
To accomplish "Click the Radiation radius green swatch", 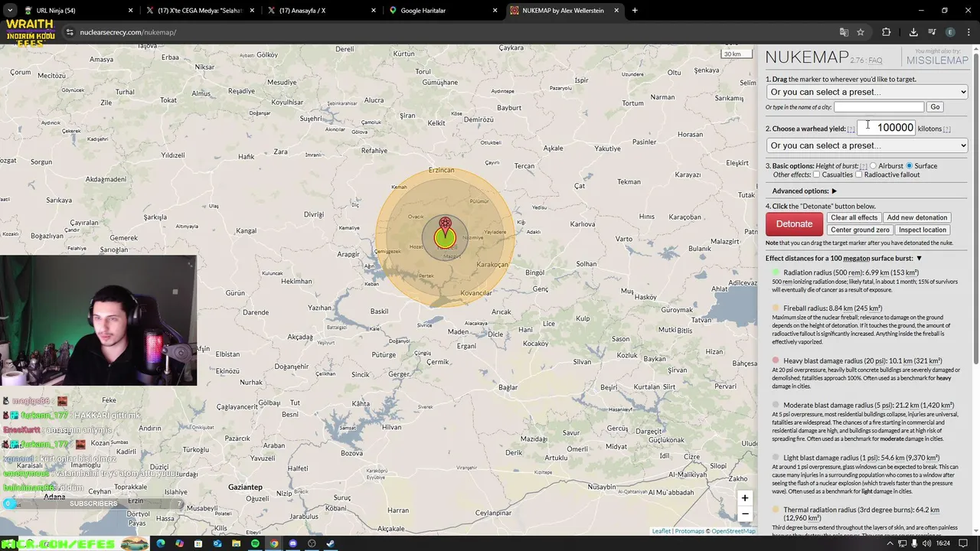I will [x=776, y=272].
